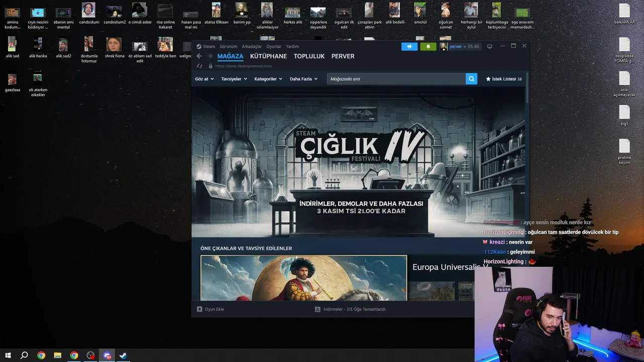
Task: Click the Çığlık IV Festivali banner
Action: click(359, 162)
